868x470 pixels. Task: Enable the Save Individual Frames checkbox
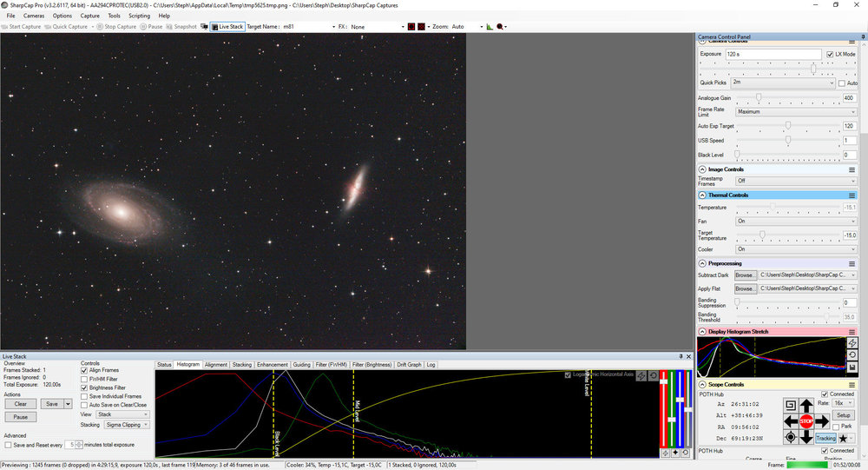tap(84, 396)
